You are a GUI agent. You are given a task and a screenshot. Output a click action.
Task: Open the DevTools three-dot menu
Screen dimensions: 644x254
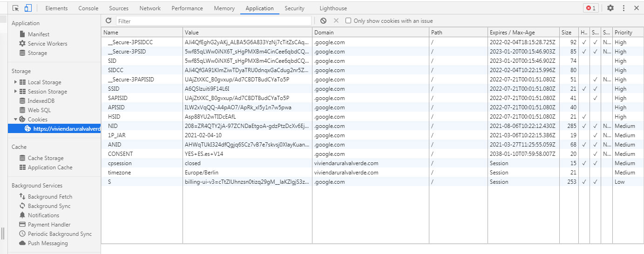click(x=624, y=8)
